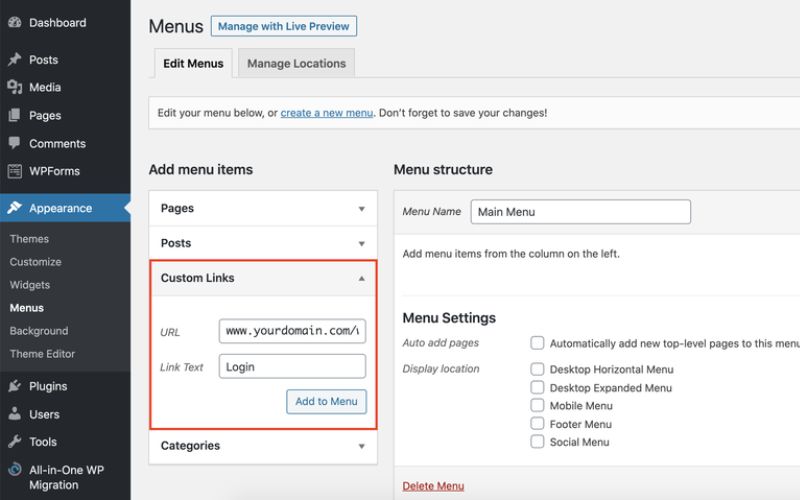Expand the Categories accordion section
800x500 pixels.
(x=361, y=446)
